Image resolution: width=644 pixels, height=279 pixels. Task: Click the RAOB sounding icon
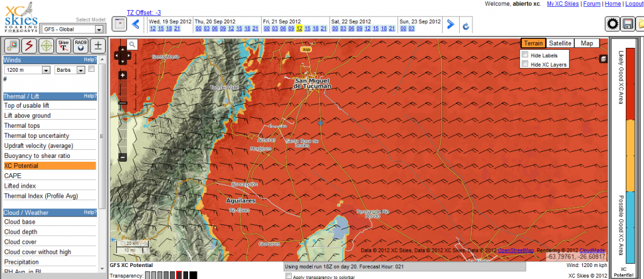point(80,45)
